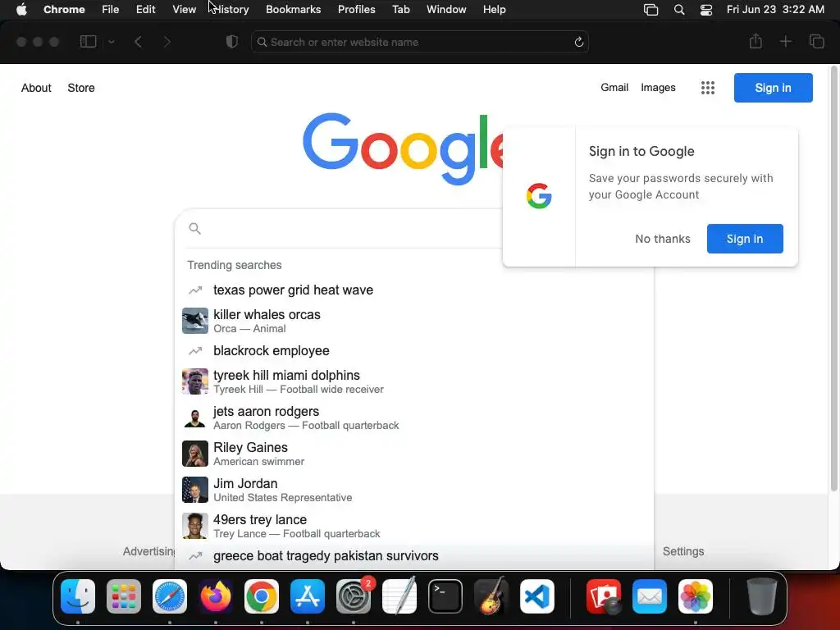
Task: Open Control Center in menu bar
Action: 706,9
